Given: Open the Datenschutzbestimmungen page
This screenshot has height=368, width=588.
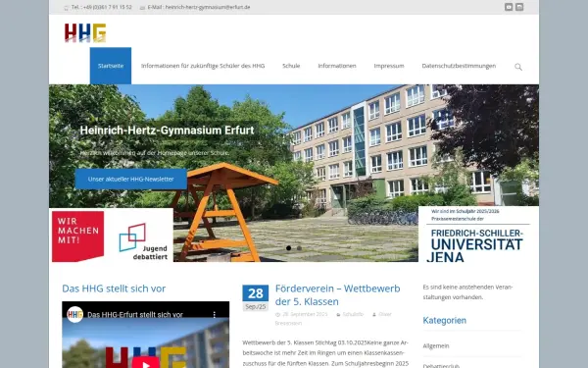Looking at the screenshot, I should [459, 66].
